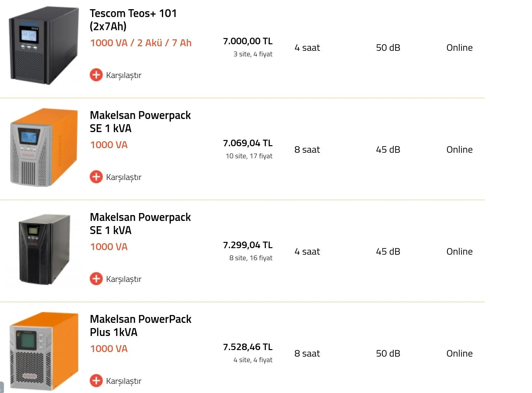Click the red plus icon for Makelsan PowerPack Plus 1kVA
This screenshot has height=393, width=532.
[96, 381]
